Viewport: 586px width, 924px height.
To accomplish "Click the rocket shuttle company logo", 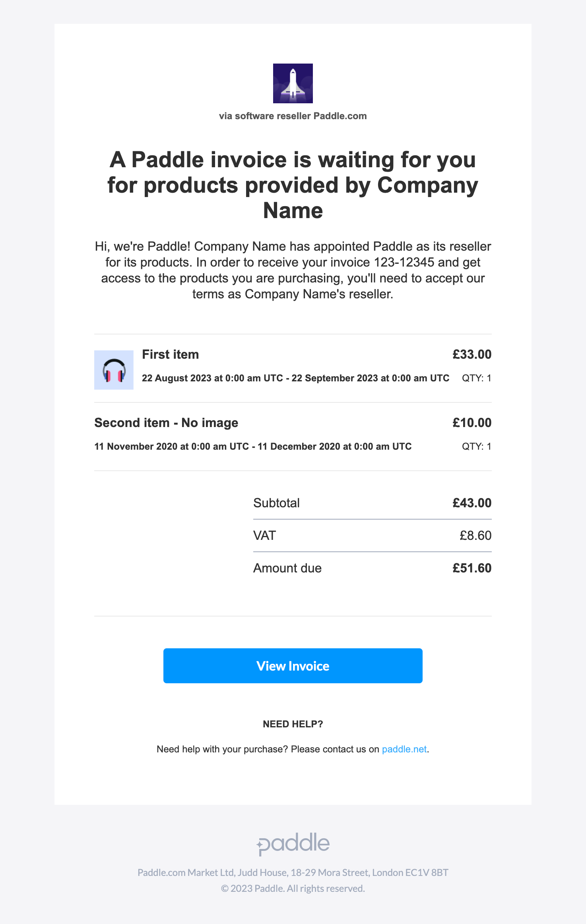I will coord(293,83).
